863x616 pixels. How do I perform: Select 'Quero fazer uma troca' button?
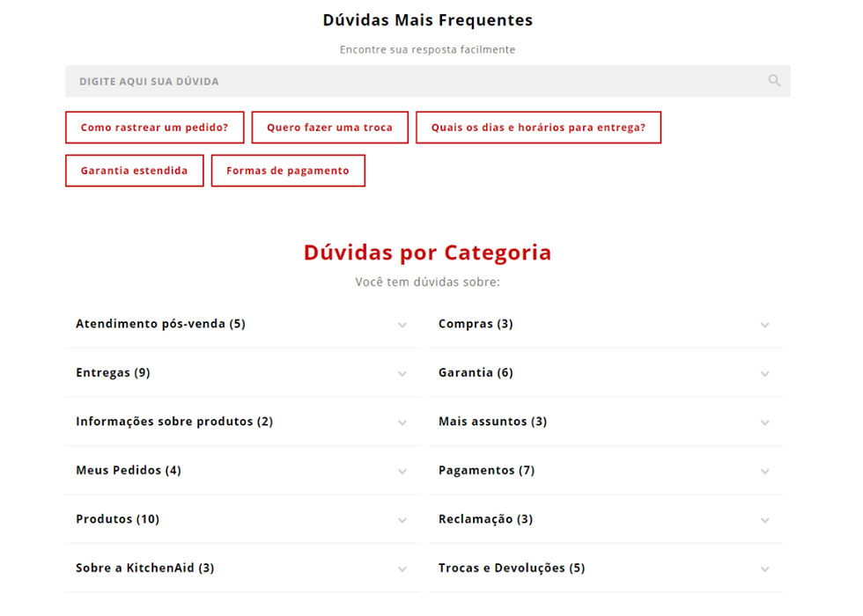click(329, 128)
